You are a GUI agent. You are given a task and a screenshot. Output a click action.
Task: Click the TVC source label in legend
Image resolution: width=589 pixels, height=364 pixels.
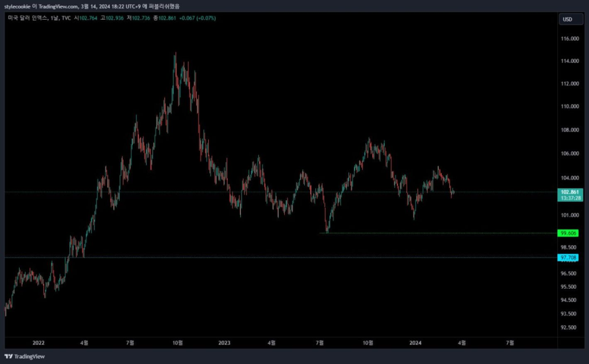[x=66, y=18]
